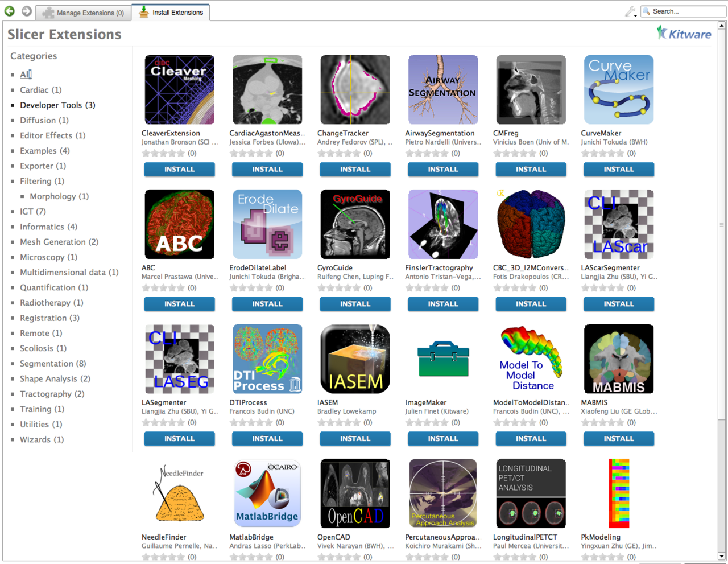Open the IGT category
728x564 pixels.
coord(32,212)
